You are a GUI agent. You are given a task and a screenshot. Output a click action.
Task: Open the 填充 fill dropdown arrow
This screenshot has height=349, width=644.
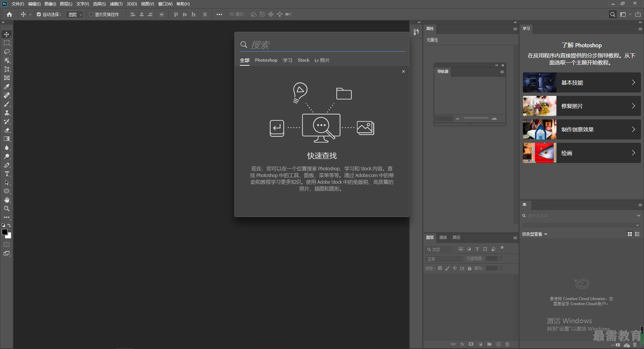click(501, 268)
